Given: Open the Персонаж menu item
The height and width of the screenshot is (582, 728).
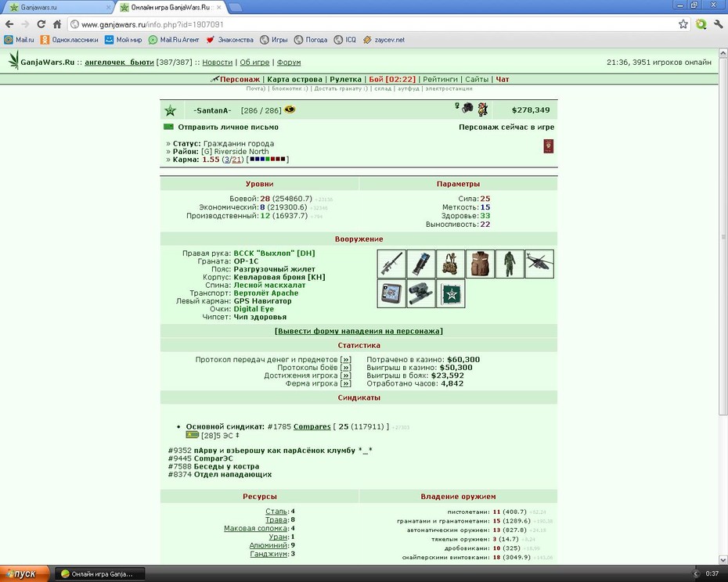Looking at the screenshot, I should pyautogui.click(x=240, y=79).
